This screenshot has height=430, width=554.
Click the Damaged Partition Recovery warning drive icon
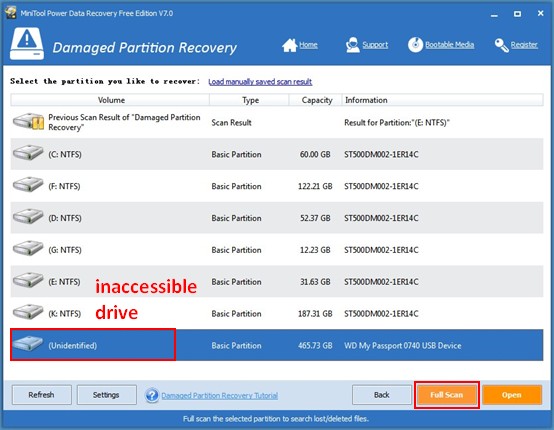point(27,43)
